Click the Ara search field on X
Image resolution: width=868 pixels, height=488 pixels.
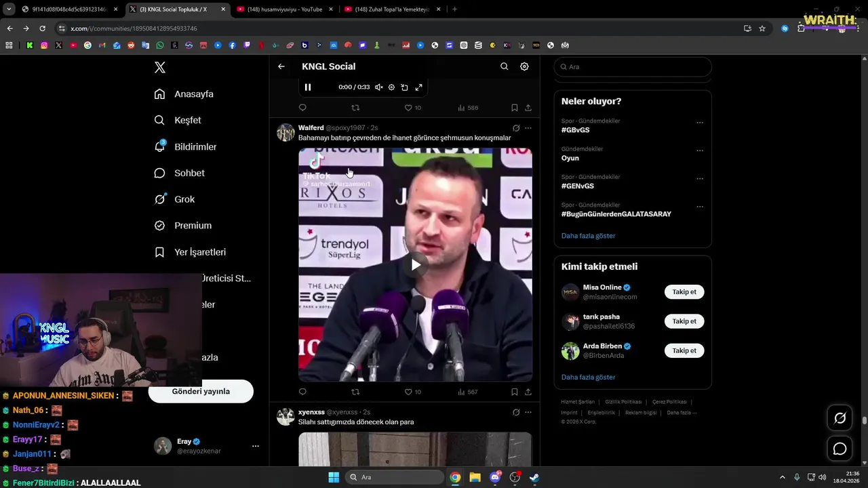click(x=633, y=67)
